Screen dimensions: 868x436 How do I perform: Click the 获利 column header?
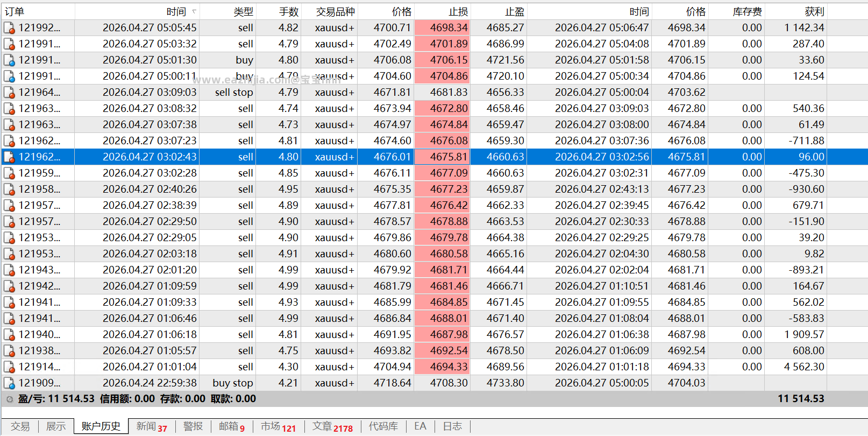pos(796,11)
